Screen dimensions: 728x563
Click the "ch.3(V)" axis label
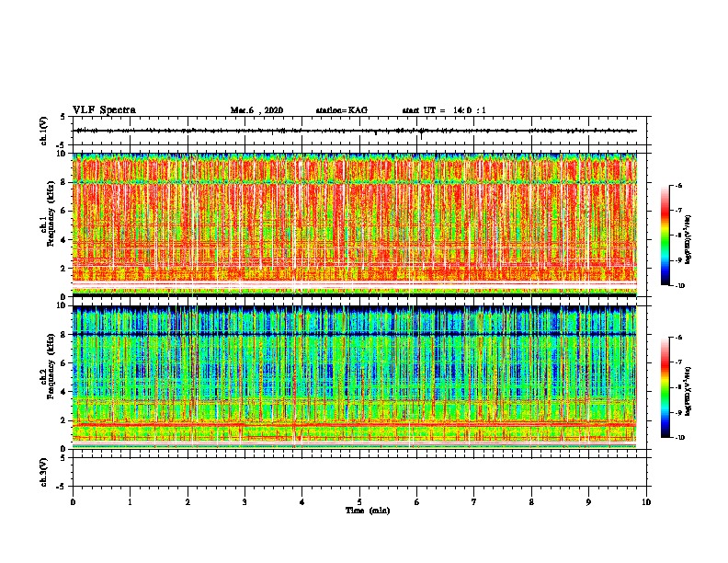[44, 472]
